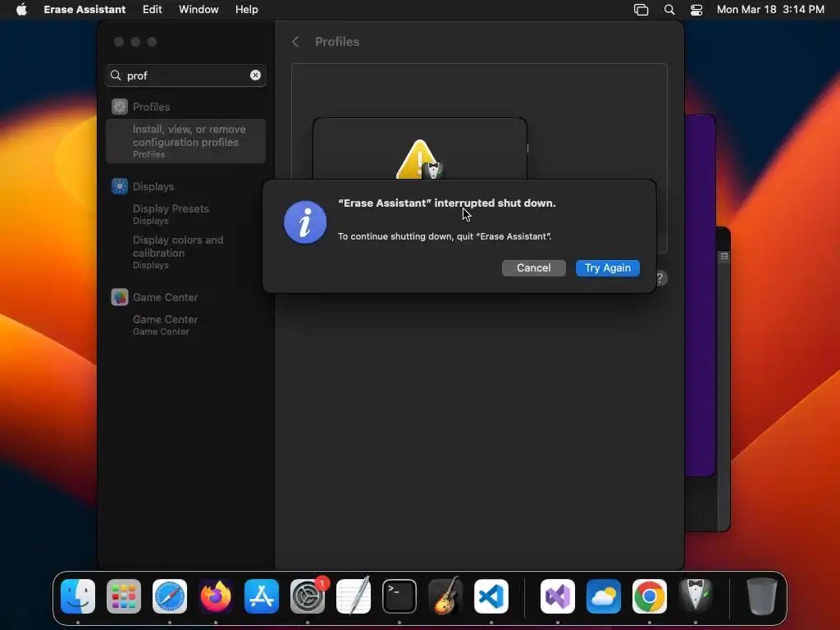
Task: Open System Settings from the Dock
Action: (x=308, y=596)
